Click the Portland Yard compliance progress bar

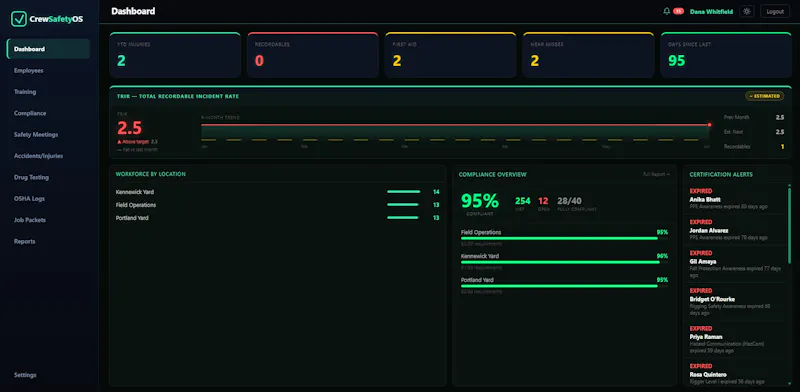coord(564,286)
